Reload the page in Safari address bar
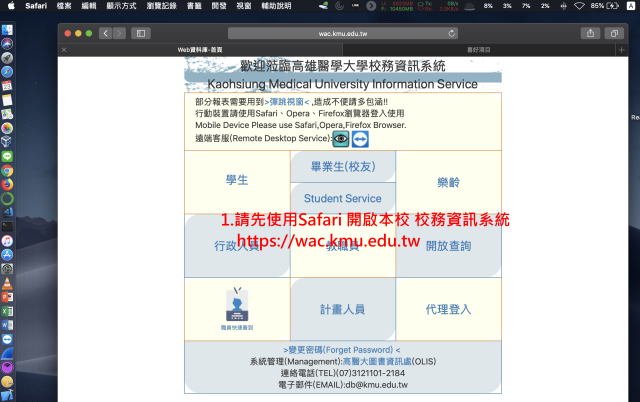This screenshot has height=402, width=640. pos(451,33)
